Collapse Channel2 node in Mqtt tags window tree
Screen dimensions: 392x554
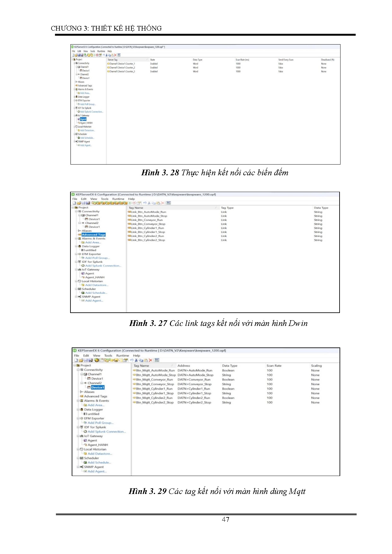point(81,383)
